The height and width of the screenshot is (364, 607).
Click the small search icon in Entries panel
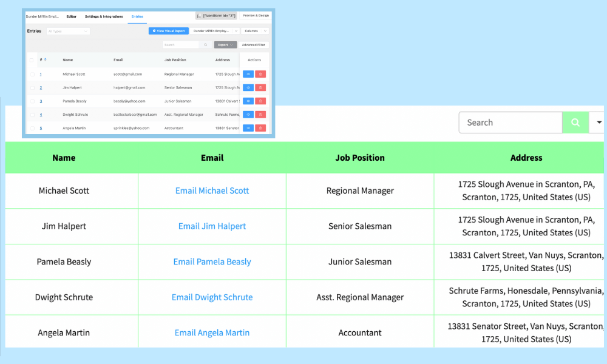click(206, 45)
